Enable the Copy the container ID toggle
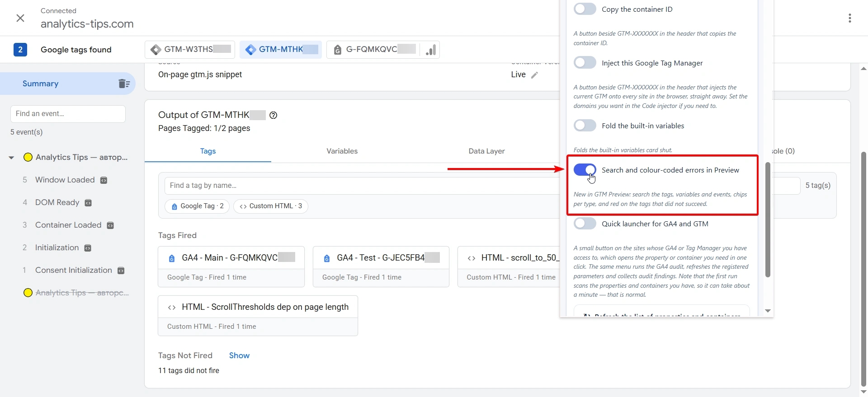The height and width of the screenshot is (397, 868). click(x=585, y=9)
